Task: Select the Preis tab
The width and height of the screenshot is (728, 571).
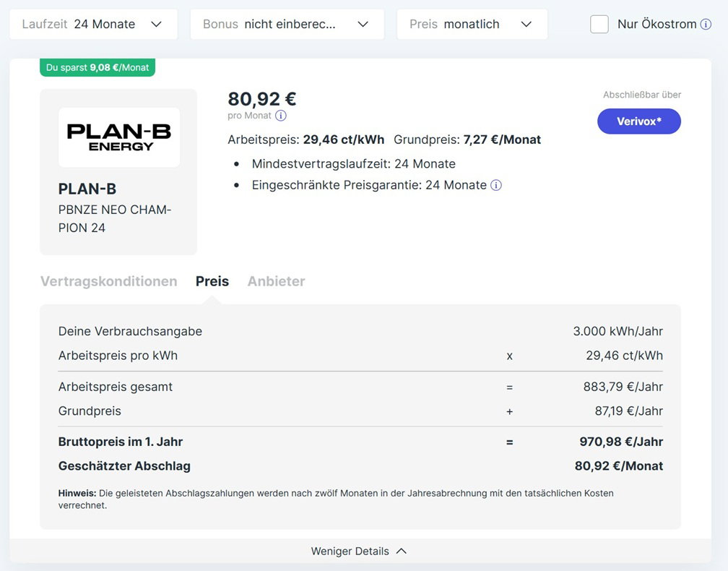Action: point(212,282)
